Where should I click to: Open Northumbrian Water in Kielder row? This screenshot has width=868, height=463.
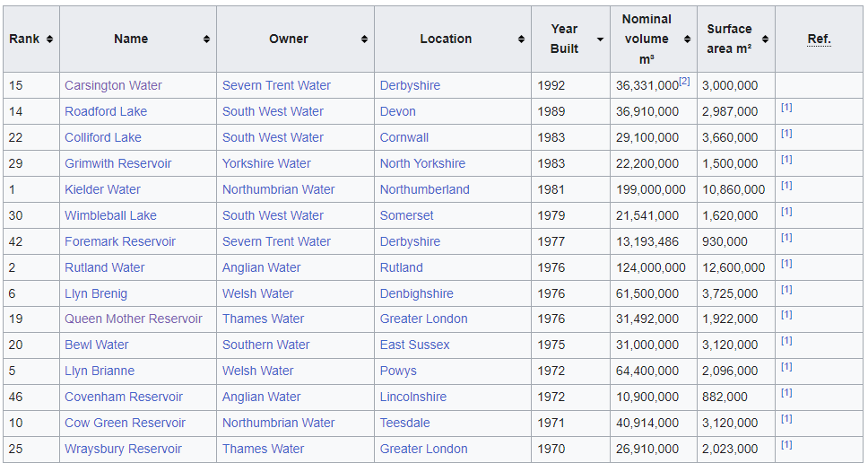(279, 189)
